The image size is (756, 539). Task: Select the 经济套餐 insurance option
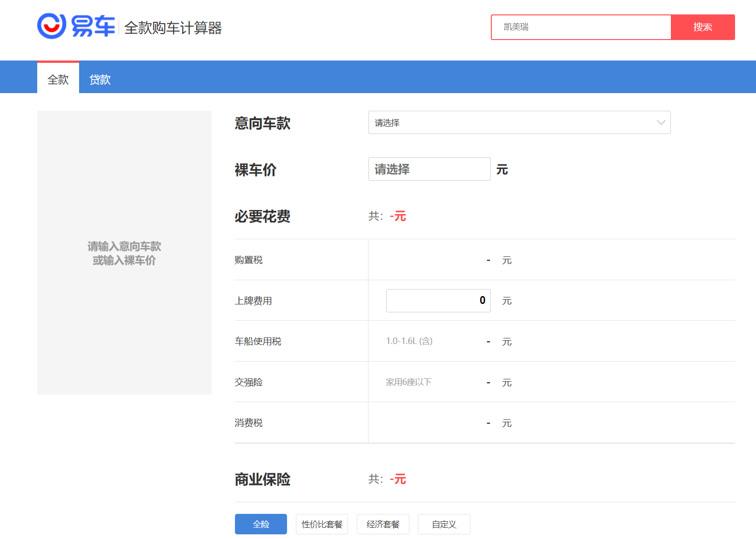pyautogui.click(x=382, y=524)
